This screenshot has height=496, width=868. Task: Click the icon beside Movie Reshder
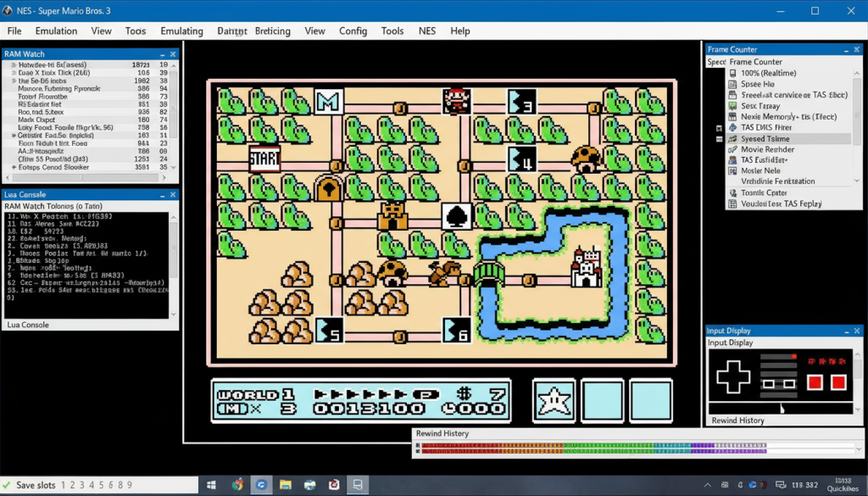pos(733,149)
